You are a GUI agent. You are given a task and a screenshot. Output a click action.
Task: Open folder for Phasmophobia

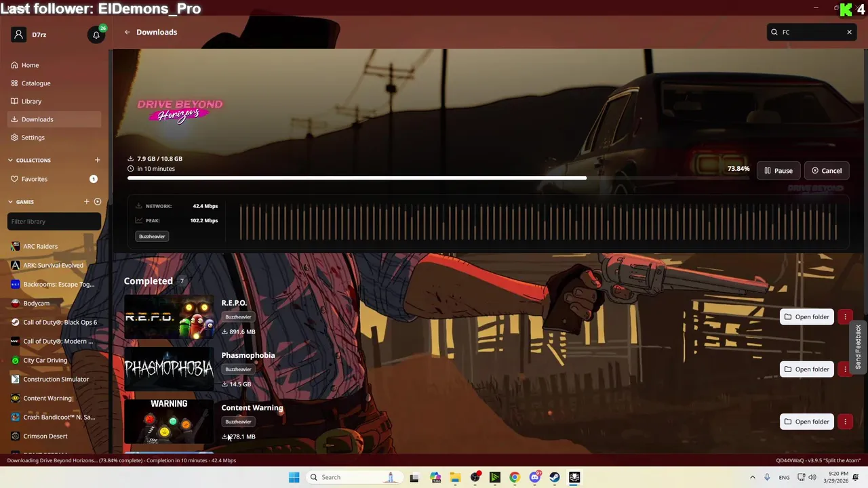(x=806, y=369)
